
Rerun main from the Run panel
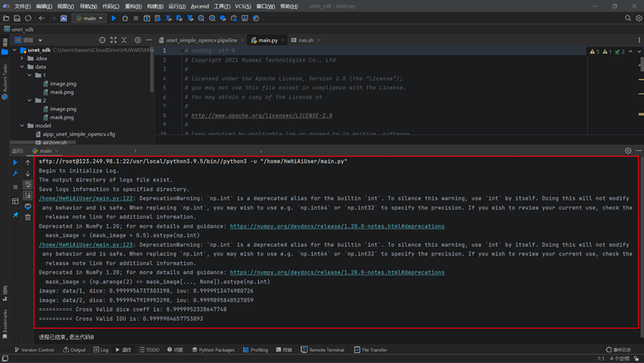(15, 162)
